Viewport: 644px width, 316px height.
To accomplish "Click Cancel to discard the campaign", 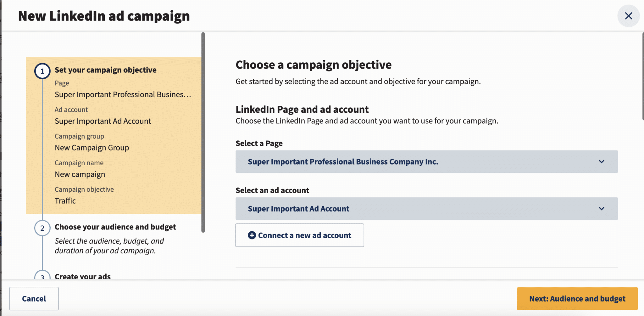I will pyautogui.click(x=34, y=298).
